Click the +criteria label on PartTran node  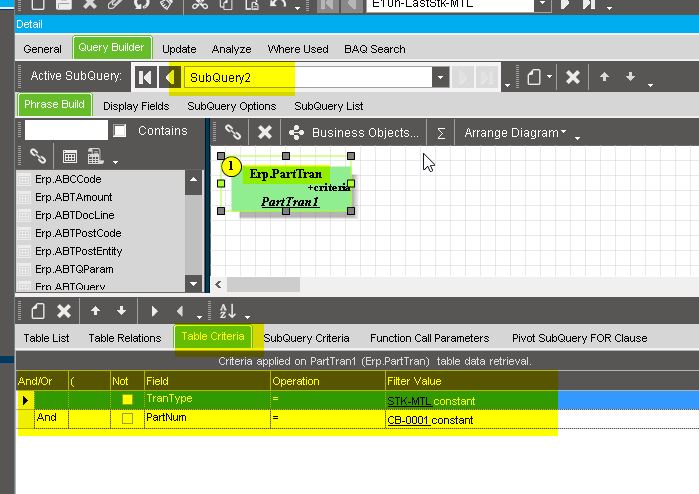[329, 188]
